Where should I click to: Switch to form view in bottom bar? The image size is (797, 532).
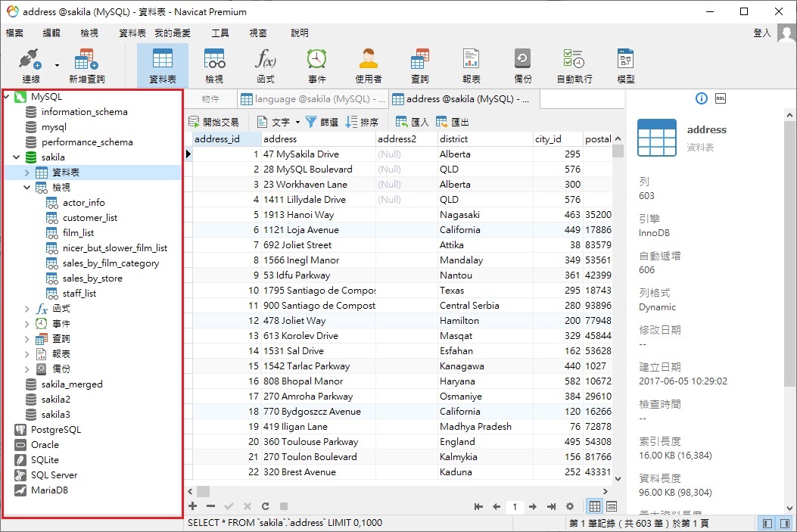[612, 506]
